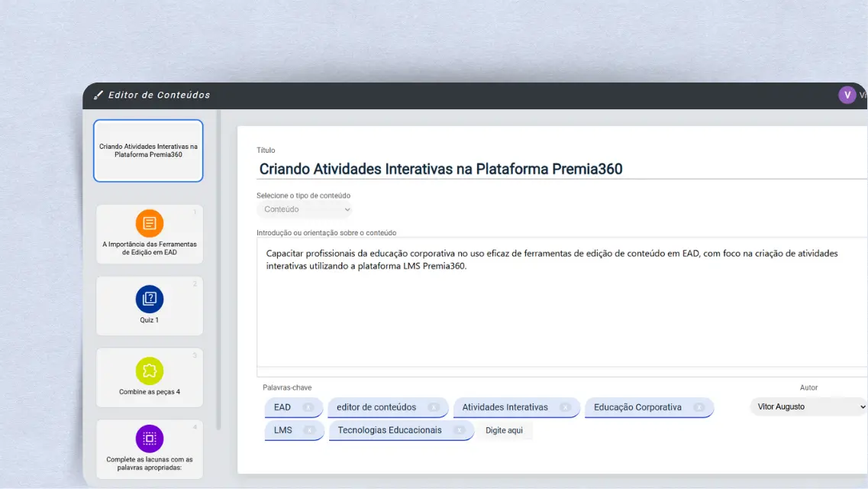
Task: Click the sidebar vertical scrollbar
Action: point(218,270)
